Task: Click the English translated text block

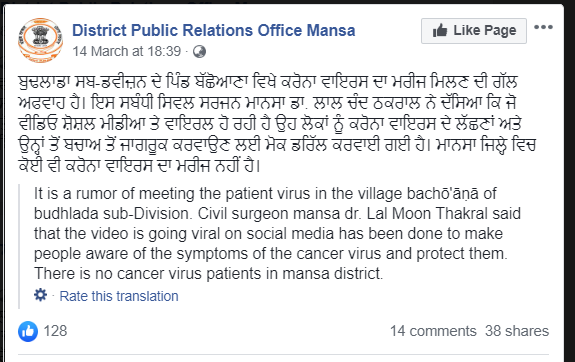Action: pyautogui.click(x=277, y=233)
